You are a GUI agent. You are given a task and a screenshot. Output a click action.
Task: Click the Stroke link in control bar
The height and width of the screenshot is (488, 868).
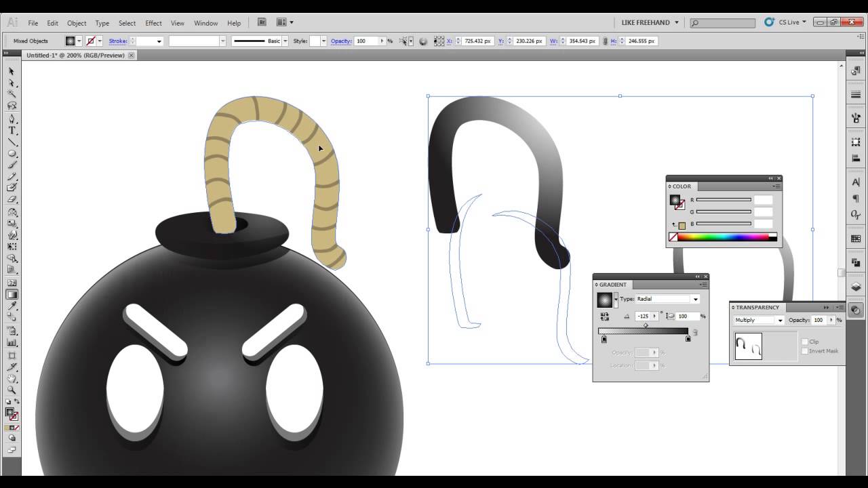pyautogui.click(x=118, y=41)
